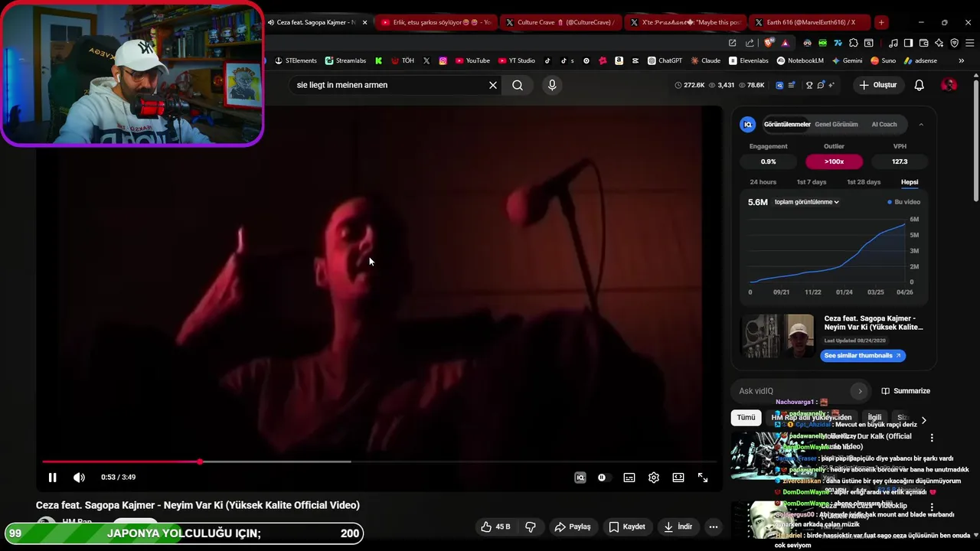Open Oluştur create menu
Image resolution: width=980 pixels, height=551 pixels.
click(x=877, y=85)
